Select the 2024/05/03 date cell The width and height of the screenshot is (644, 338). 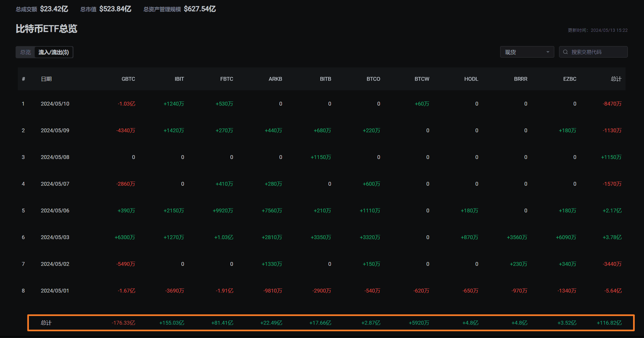[55, 237]
